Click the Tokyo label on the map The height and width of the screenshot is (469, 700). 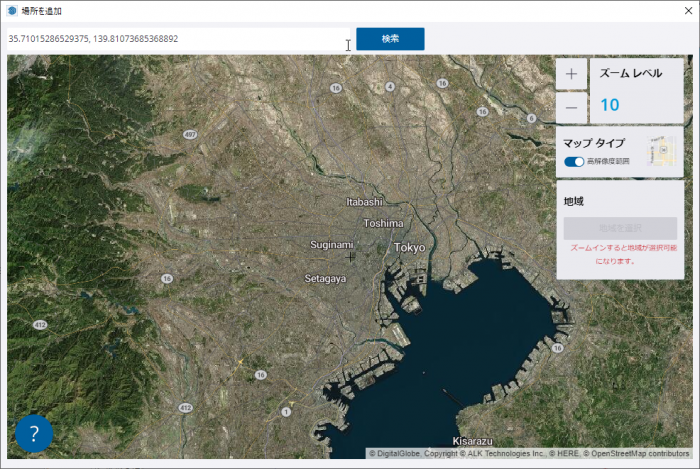coord(409,247)
